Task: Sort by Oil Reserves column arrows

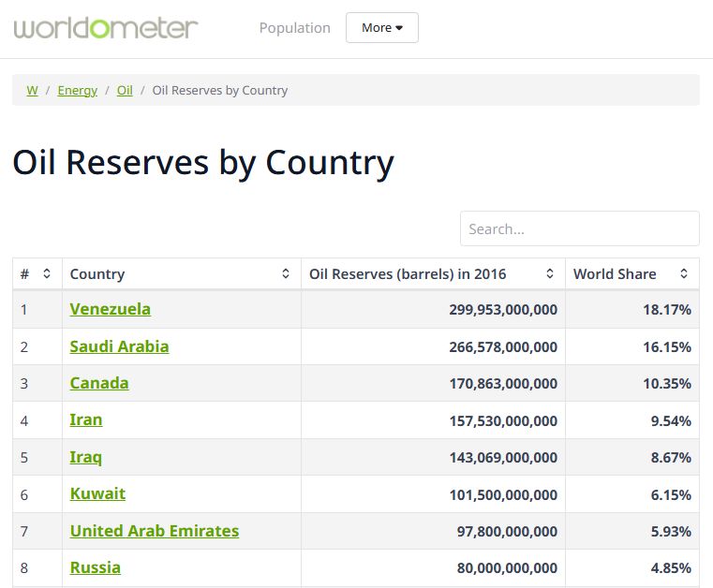Action: [x=550, y=274]
